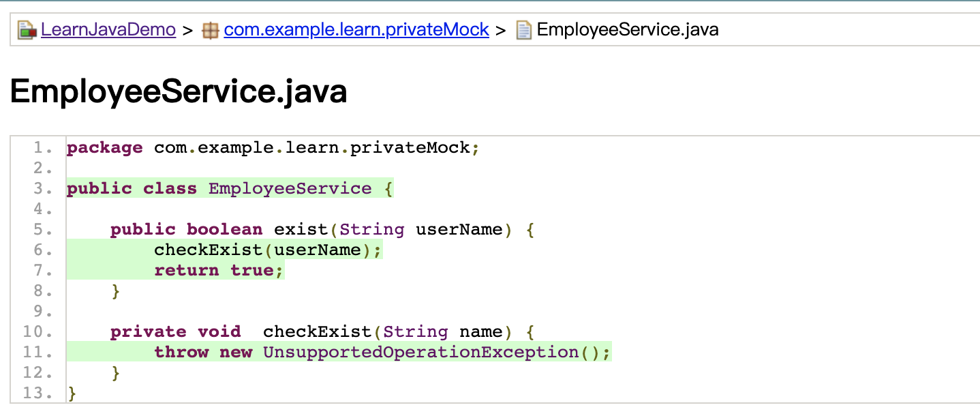This screenshot has height=416, width=980.
Task: Click the closing brace on line 13
Action: (72, 393)
